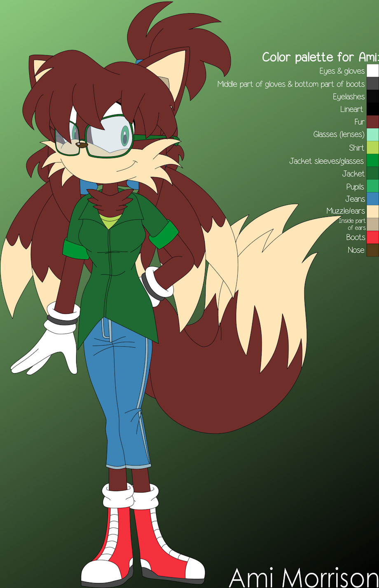The height and width of the screenshot is (588, 379).
Task: Click the 'Middle part of gloves & bottom part of boots' label
Action: point(291,84)
